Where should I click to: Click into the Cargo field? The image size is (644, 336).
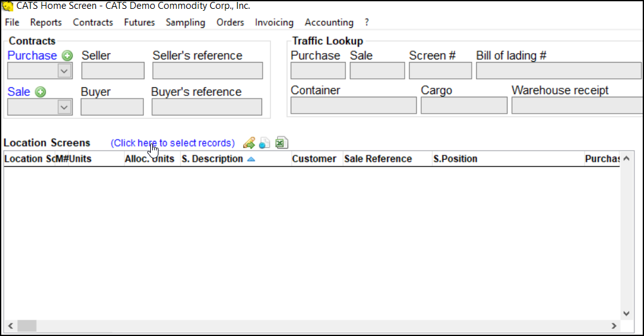(x=464, y=105)
